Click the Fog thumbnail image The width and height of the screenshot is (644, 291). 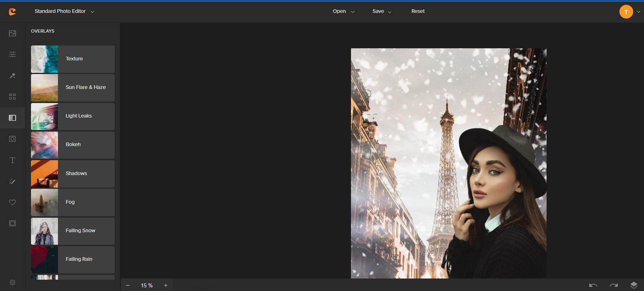point(44,202)
